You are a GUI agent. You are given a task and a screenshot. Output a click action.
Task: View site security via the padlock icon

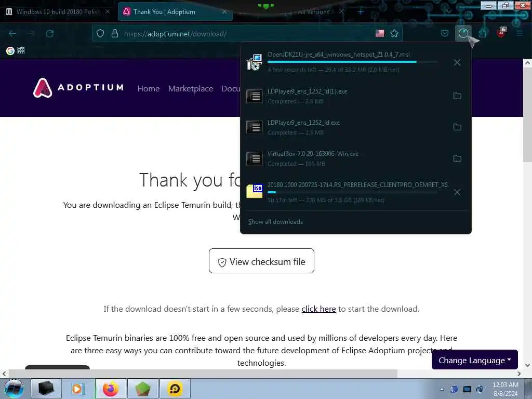115,33
